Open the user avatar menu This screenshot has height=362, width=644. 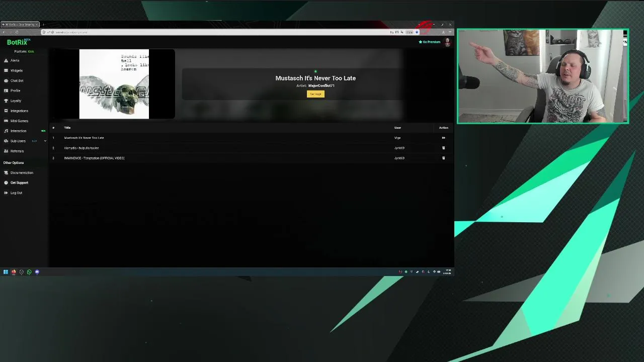[x=447, y=42]
